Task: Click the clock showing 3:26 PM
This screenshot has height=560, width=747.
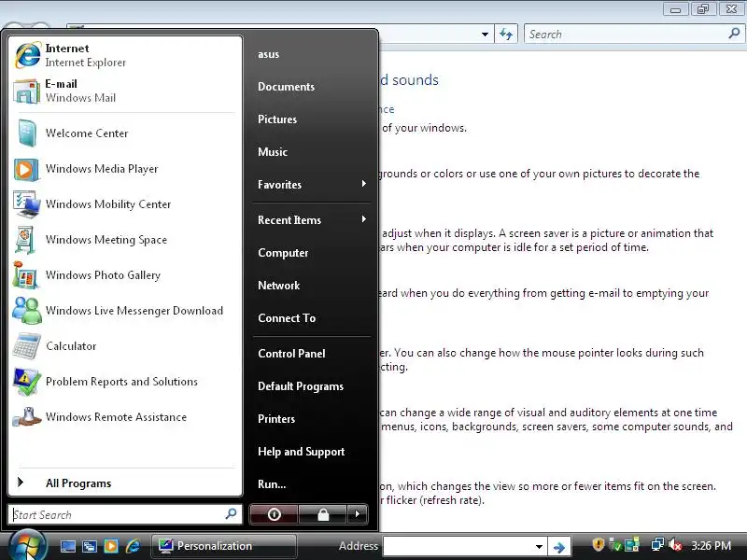Action: (711, 546)
